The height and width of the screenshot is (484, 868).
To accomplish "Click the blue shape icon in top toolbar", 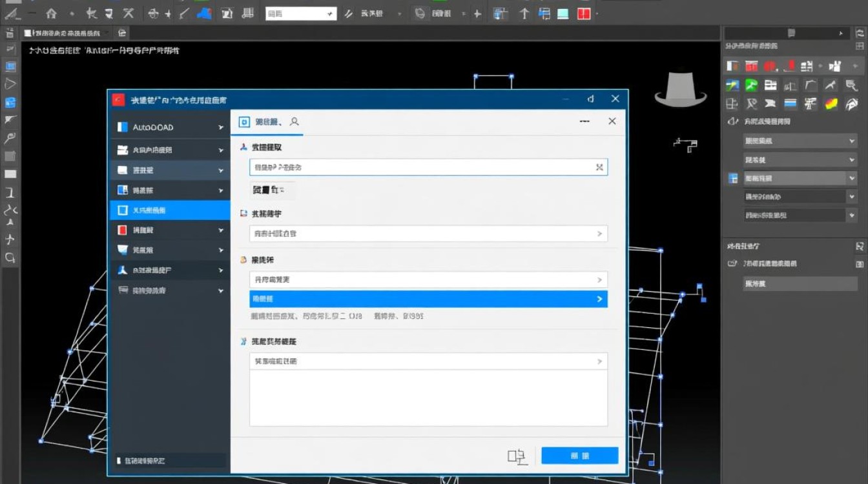I will [204, 13].
